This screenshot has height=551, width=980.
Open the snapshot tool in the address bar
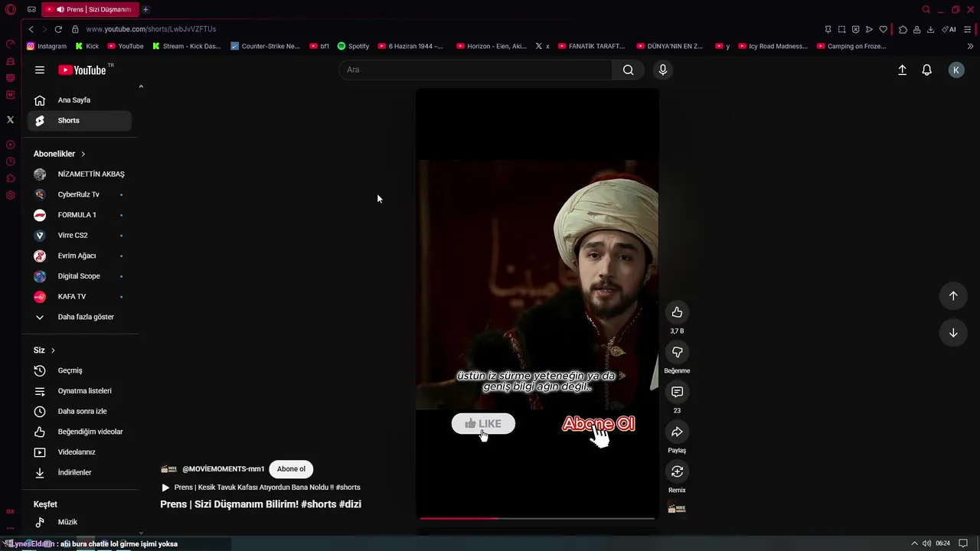pos(841,29)
